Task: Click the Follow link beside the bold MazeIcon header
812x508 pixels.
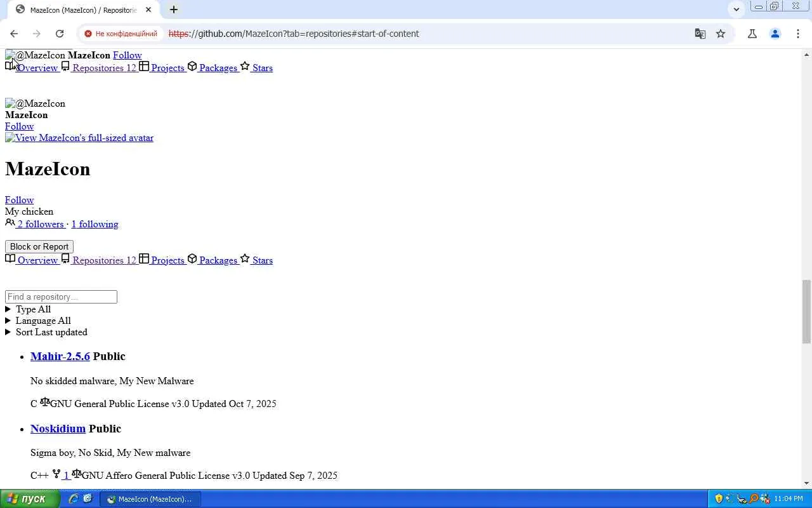Action: click(128, 55)
